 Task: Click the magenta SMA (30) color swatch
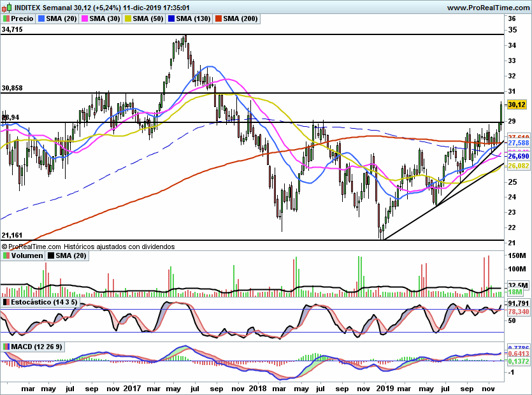point(86,19)
